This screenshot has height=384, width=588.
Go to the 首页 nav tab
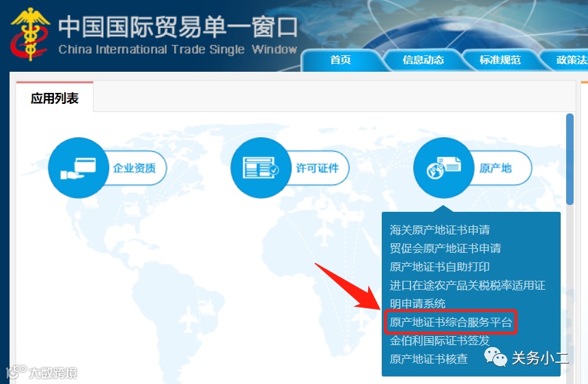[x=341, y=60]
